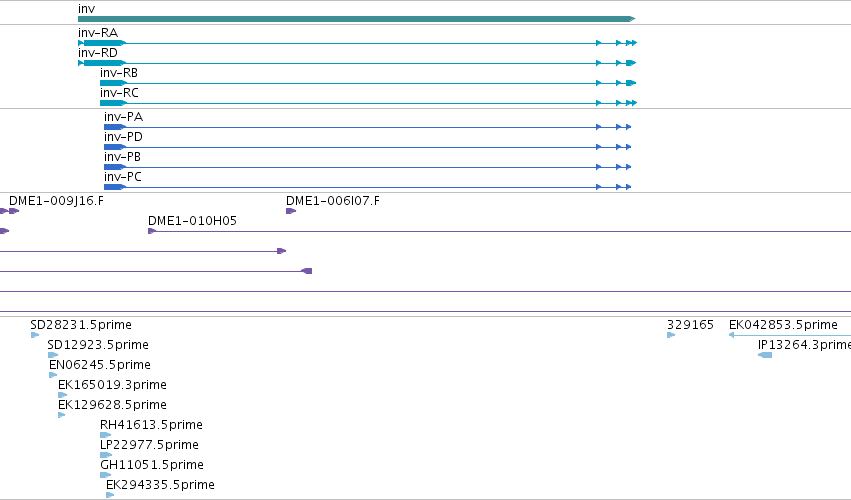Screen dimensions: 851x500
Task: Select the EK165019.3prime EST label
Action: tap(112, 385)
